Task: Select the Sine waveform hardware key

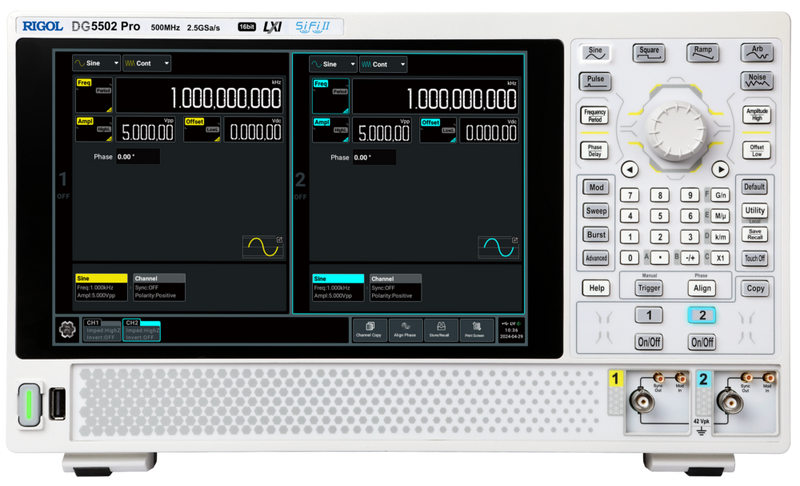Action: click(595, 53)
